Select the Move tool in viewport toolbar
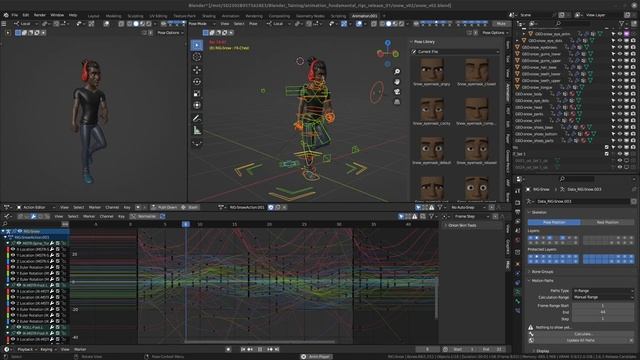The image size is (640, 360). click(x=197, y=70)
